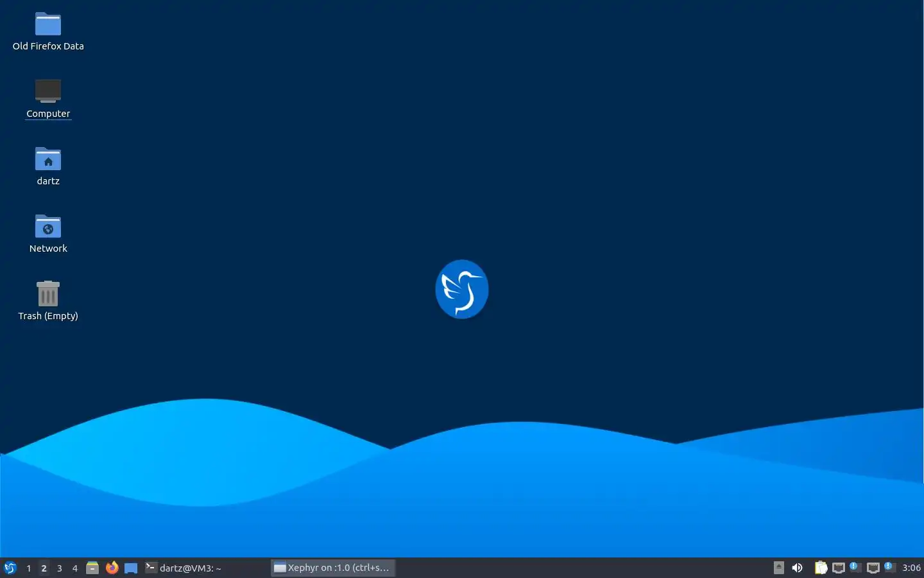Viewport: 924px width, 578px height.
Task: Open the clipboard manager tray icon
Action: [x=821, y=568]
